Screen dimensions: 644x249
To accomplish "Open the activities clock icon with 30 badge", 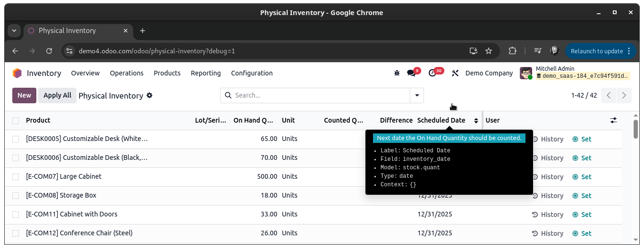I will click(x=432, y=73).
